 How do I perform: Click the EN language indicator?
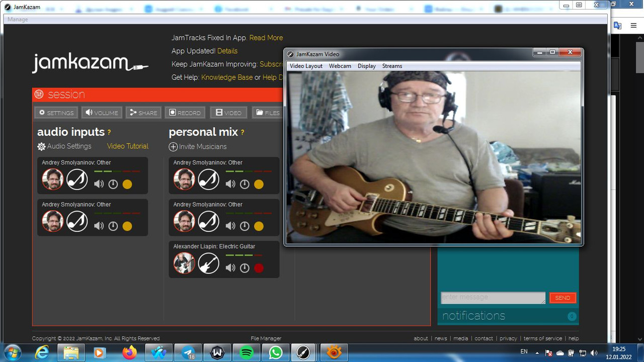524,351
